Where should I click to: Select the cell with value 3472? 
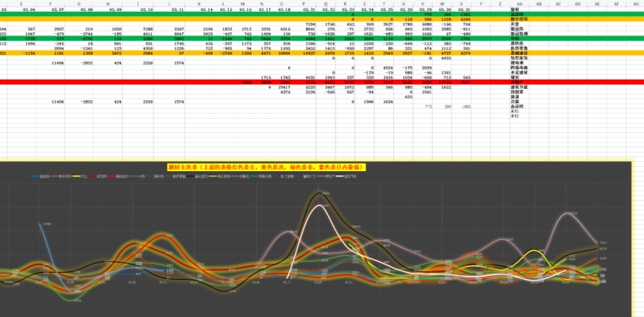(x=116, y=53)
